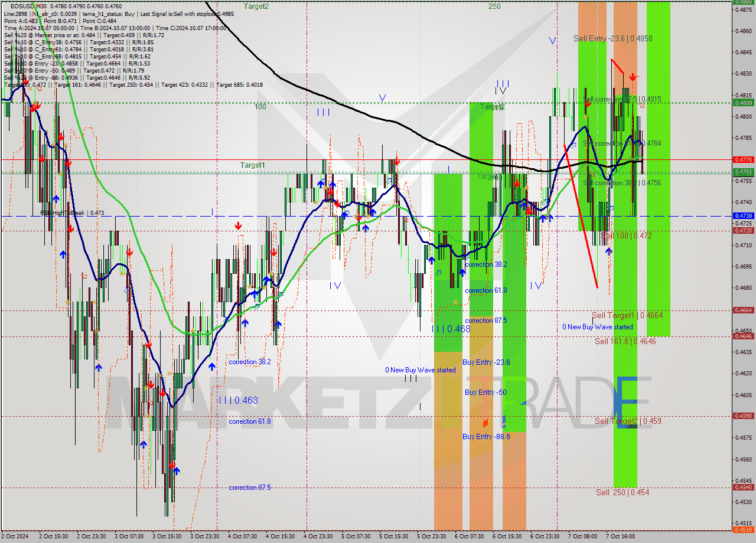The width and height of the screenshot is (756, 543).
Task: Click the '7 Oct 16:00' time axis label
Action: pyautogui.click(x=620, y=537)
